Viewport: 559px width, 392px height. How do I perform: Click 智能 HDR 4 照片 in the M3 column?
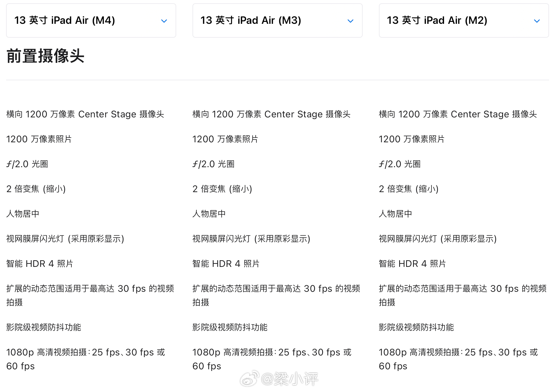[x=226, y=264]
